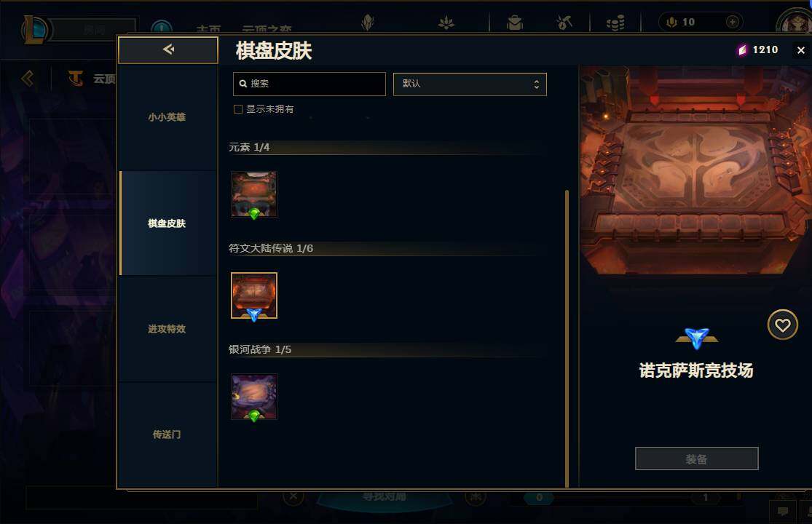The image size is (812, 524).
Task: Click the vertical scrollbar of the skin list
Action: (567, 339)
